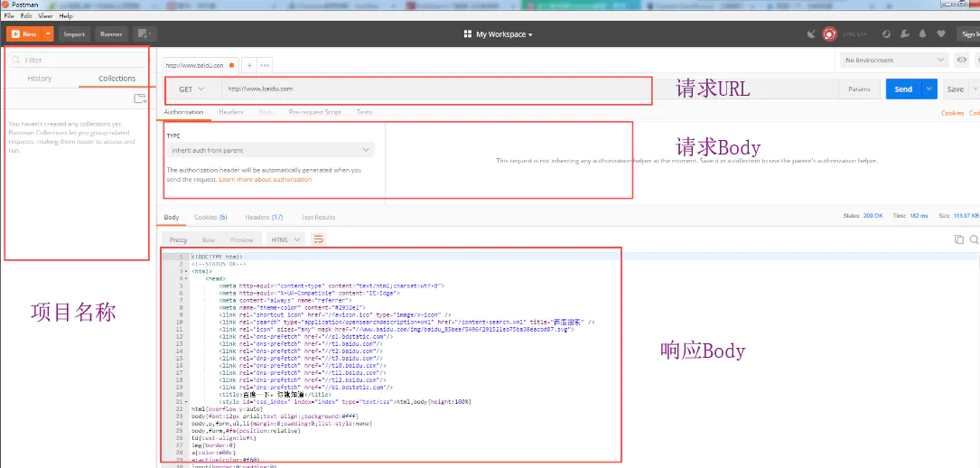Open the three-dots tab options menu
This screenshot has height=468, width=980.
coord(265,65)
